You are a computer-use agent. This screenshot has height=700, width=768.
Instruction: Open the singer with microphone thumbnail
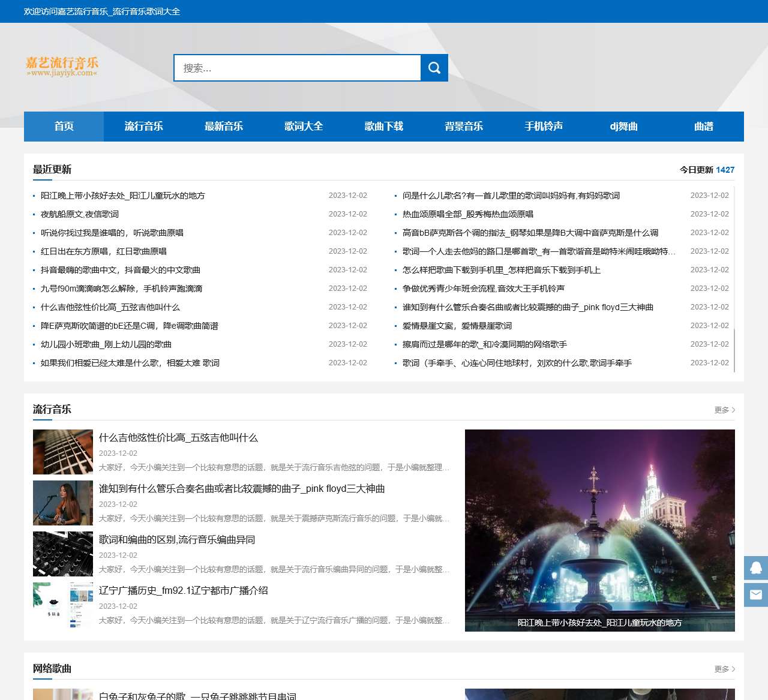63,503
